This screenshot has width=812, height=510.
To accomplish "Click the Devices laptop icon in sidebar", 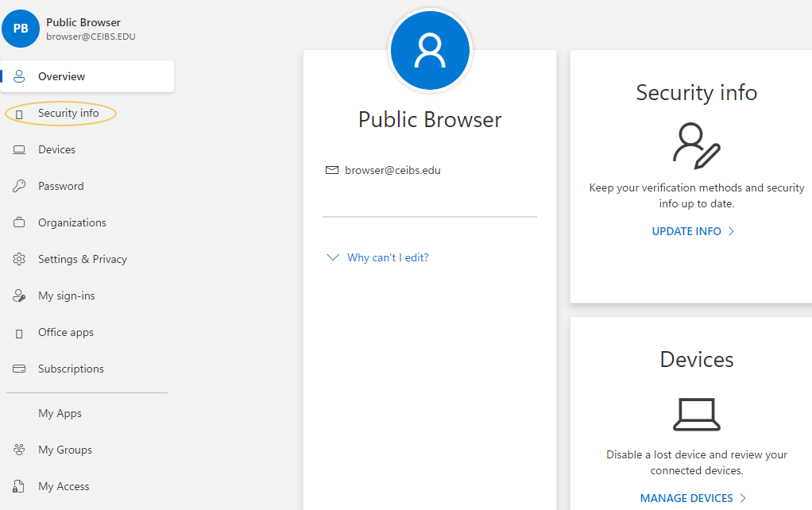I will 20,150.
